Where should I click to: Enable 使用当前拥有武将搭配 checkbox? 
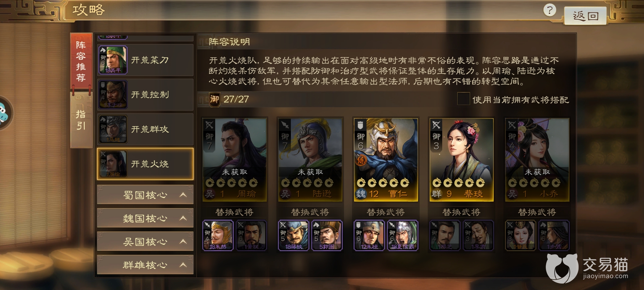coord(463,99)
